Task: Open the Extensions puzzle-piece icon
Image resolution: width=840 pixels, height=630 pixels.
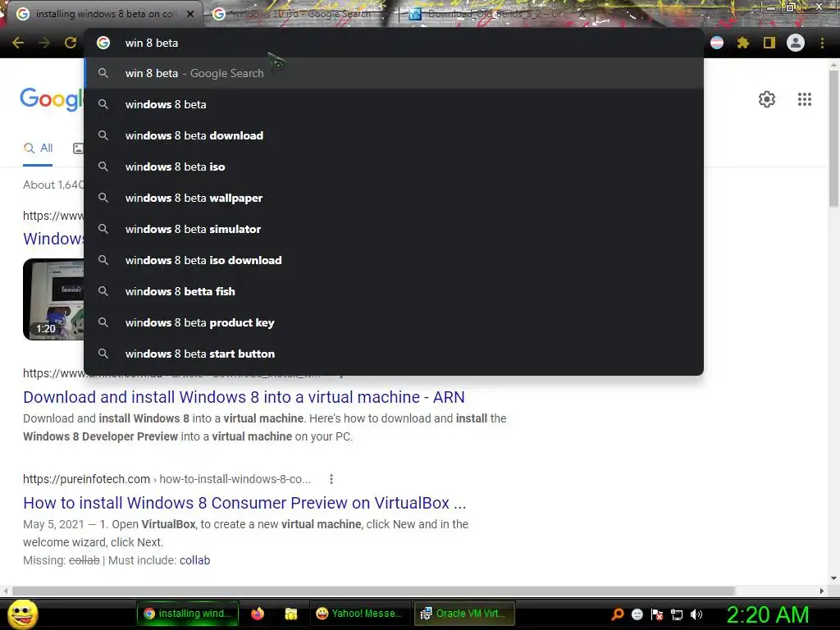Action: click(743, 43)
